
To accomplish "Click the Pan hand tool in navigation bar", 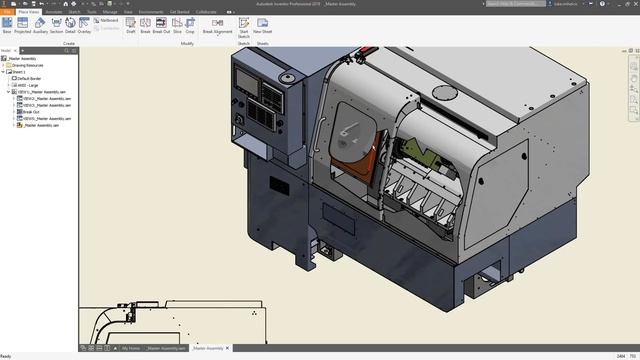I will tap(633, 78).
